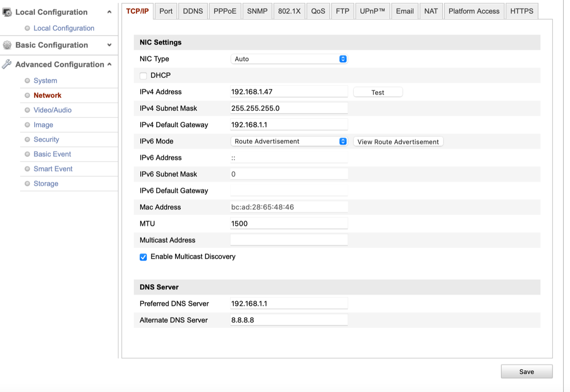Click View Route Advertisement button
Viewport: 570px width, 392px height.
click(398, 141)
